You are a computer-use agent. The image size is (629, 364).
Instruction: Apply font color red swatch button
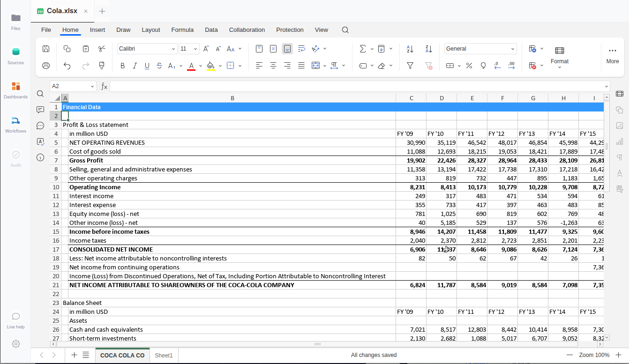(x=191, y=66)
